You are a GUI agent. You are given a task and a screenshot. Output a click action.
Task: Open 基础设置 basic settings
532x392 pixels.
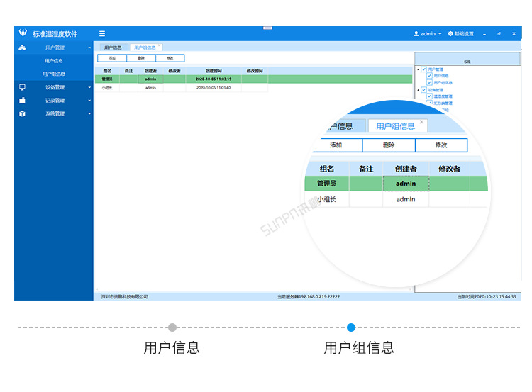click(x=461, y=33)
